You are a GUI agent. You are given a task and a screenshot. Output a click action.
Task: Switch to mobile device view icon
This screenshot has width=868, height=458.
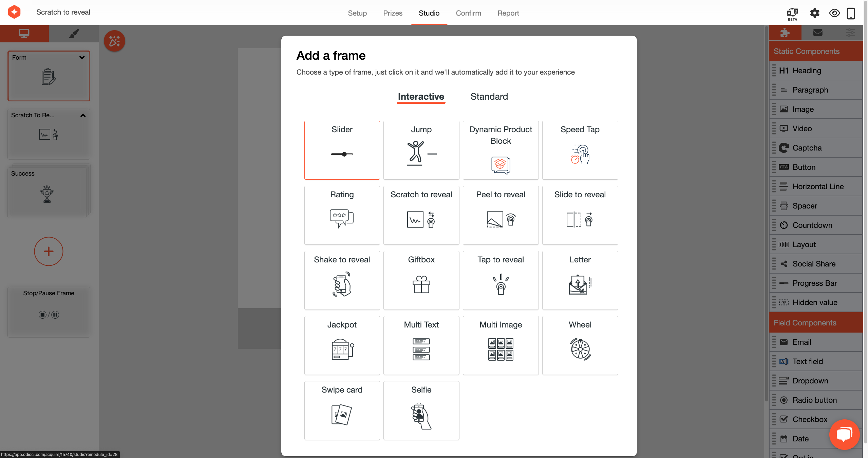[x=851, y=13]
